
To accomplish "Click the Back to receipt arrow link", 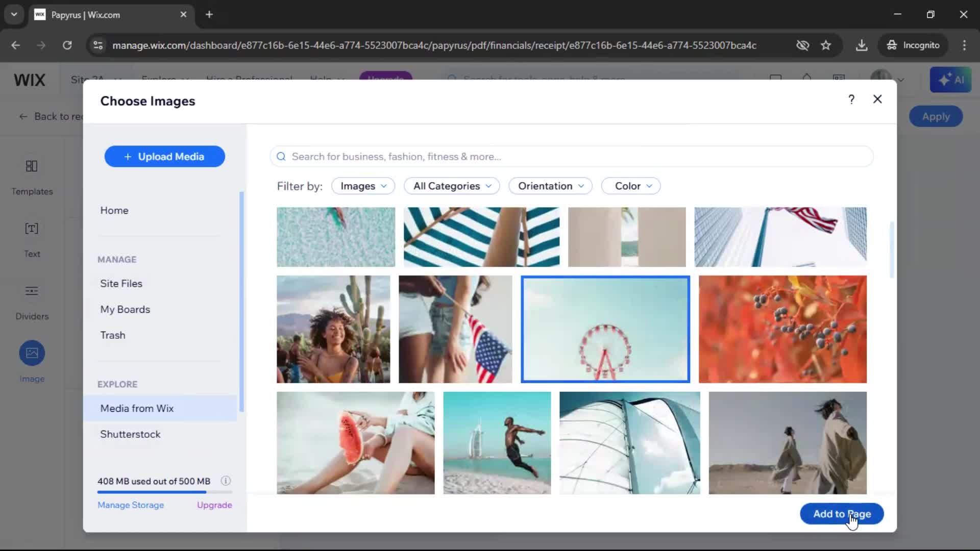I will 51,117.
